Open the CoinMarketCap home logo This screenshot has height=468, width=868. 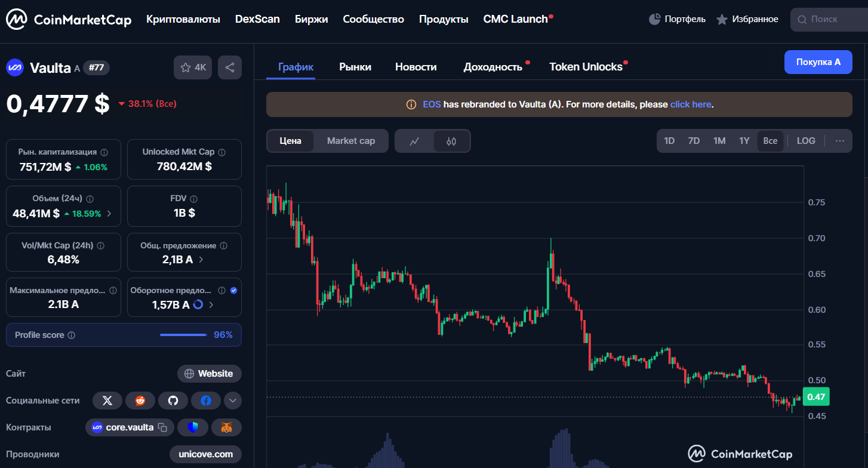[69, 20]
